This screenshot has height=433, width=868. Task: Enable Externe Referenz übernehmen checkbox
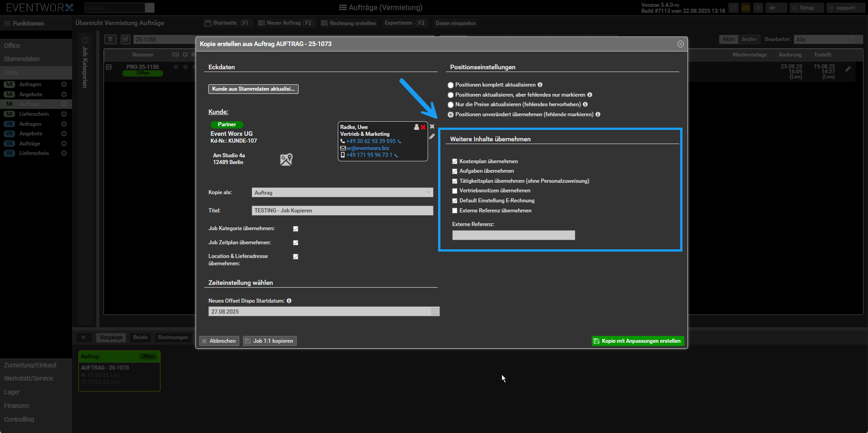pos(455,211)
